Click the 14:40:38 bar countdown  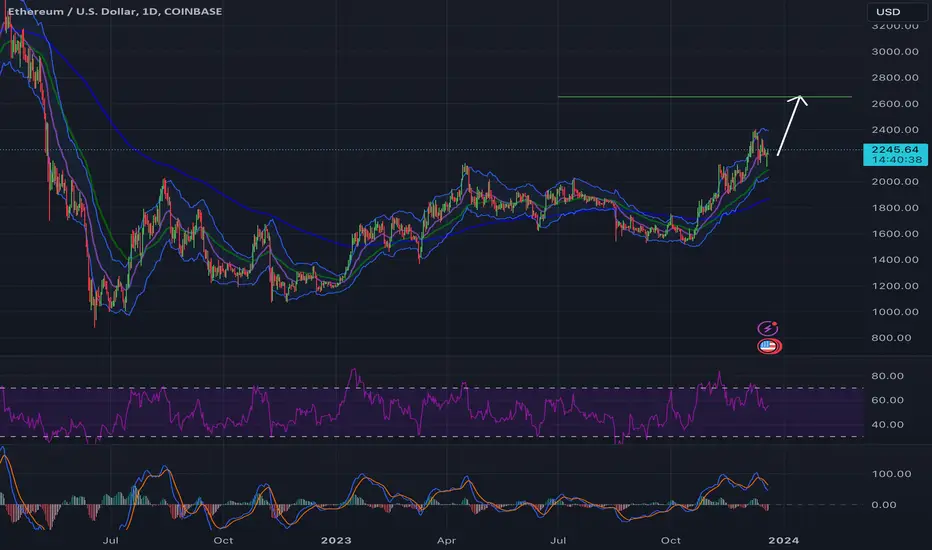point(895,160)
